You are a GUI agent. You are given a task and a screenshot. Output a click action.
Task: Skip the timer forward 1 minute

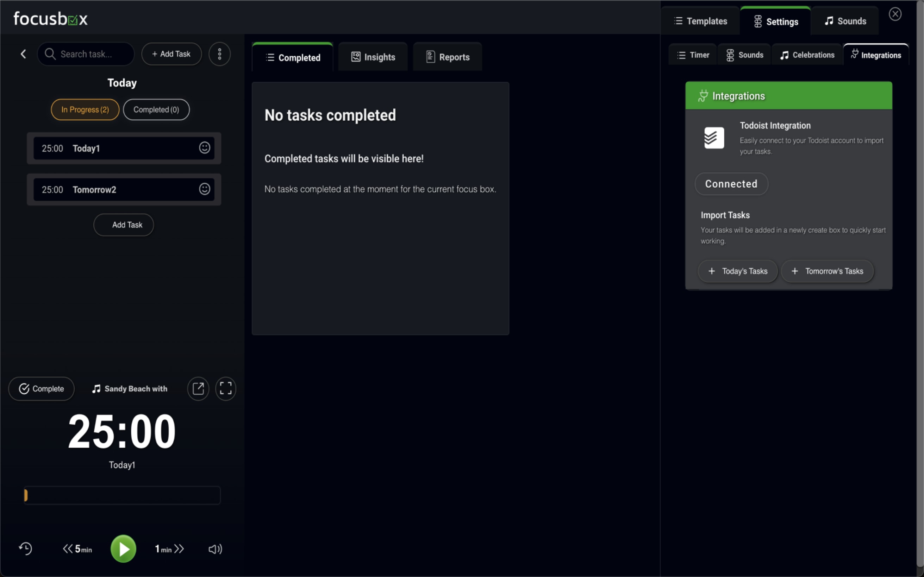169,549
